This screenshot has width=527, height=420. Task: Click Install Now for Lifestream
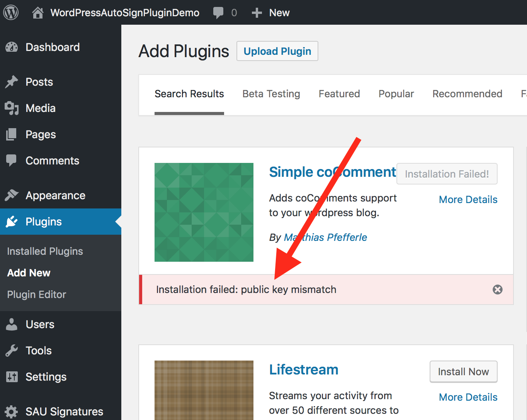(x=464, y=372)
